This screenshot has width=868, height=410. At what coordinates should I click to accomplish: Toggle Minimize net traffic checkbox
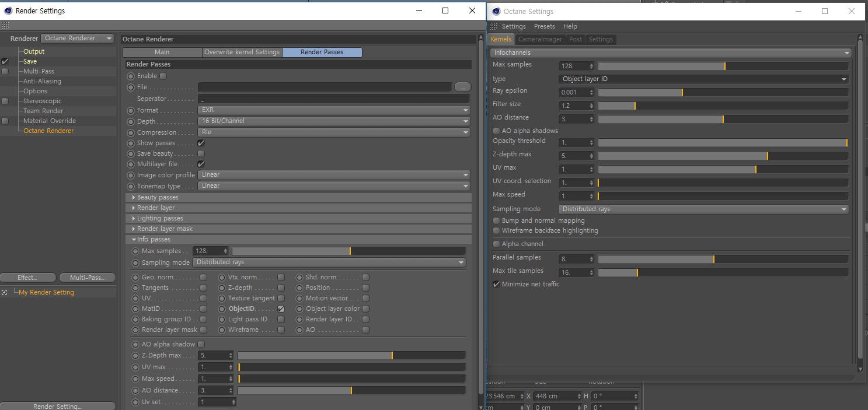(x=496, y=284)
